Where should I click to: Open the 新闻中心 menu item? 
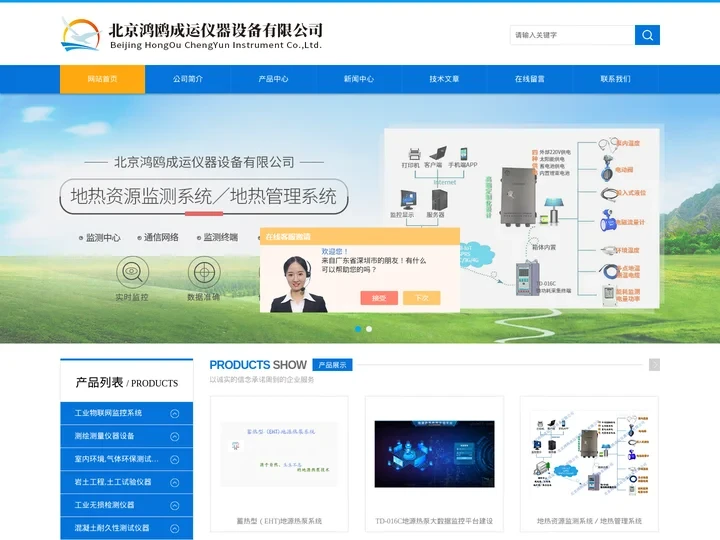point(359,79)
